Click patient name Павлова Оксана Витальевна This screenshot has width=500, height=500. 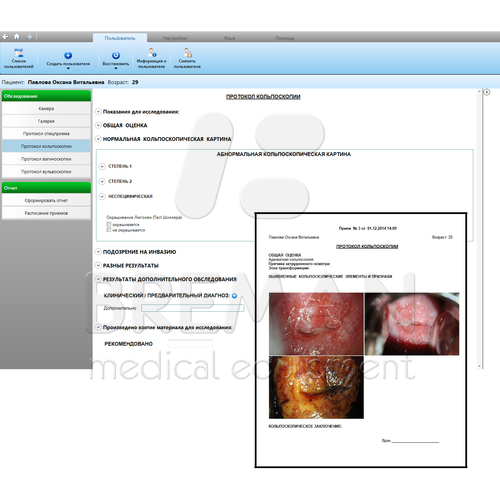point(66,82)
